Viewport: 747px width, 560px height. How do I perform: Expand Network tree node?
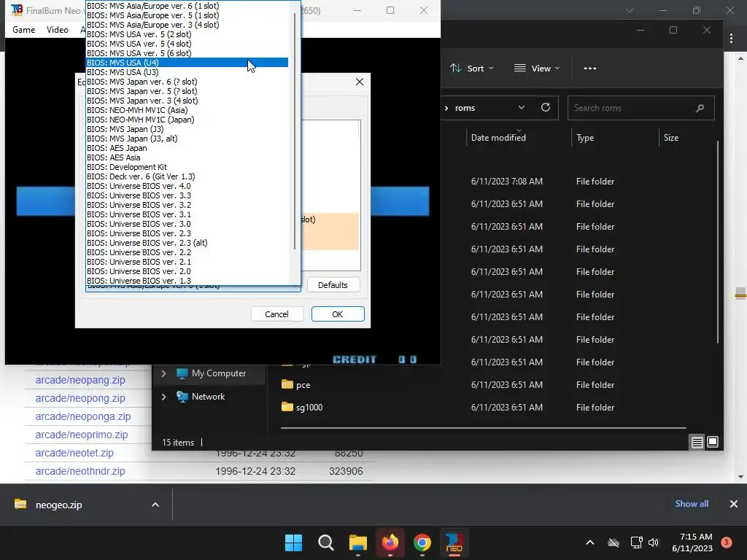coord(163,397)
